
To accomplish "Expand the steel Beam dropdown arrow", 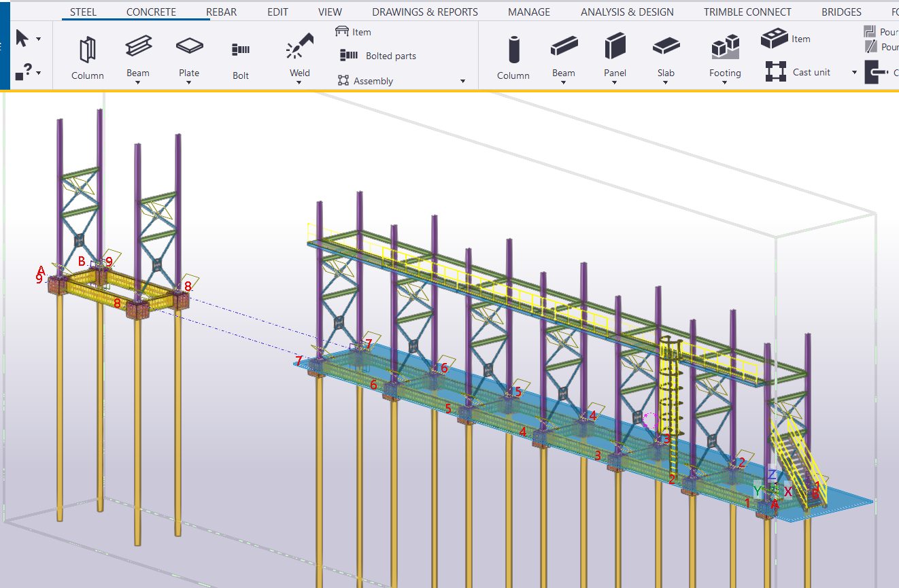I will point(138,84).
